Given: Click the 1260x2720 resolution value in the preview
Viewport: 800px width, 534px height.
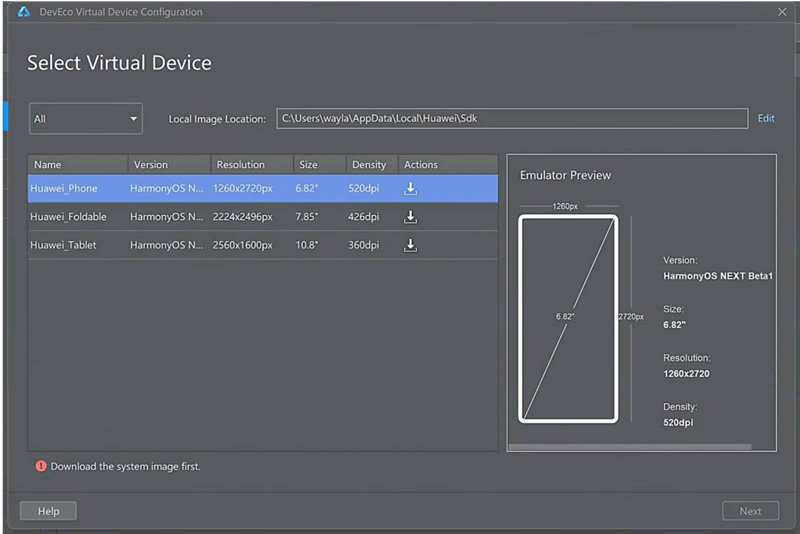Looking at the screenshot, I should point(686,374).
